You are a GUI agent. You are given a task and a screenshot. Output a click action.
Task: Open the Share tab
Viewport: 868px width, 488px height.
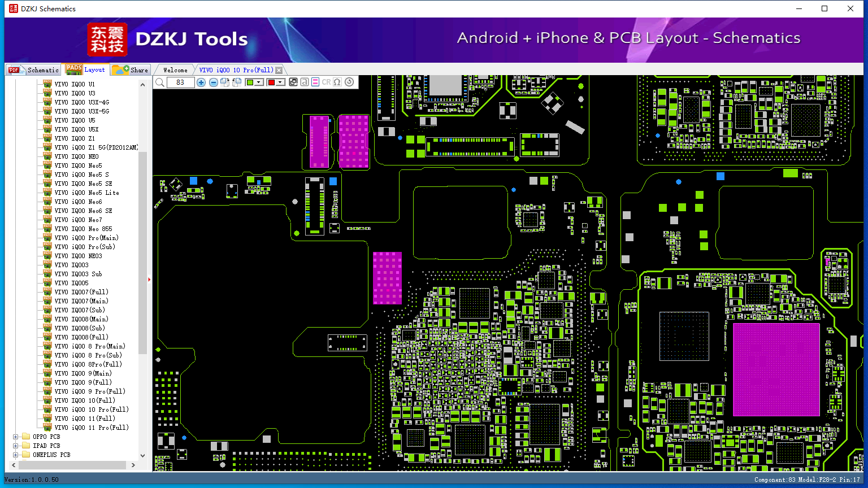pos(130,69)
